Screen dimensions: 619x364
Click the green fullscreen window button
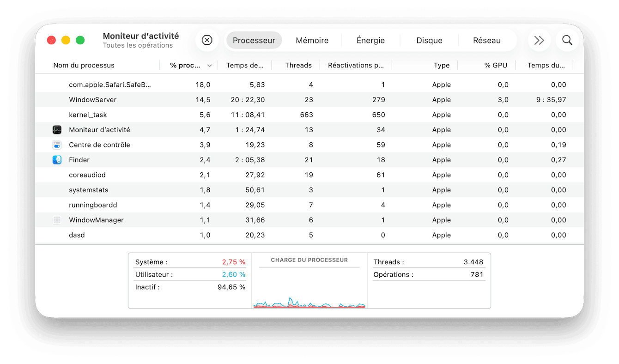[80, 40]
